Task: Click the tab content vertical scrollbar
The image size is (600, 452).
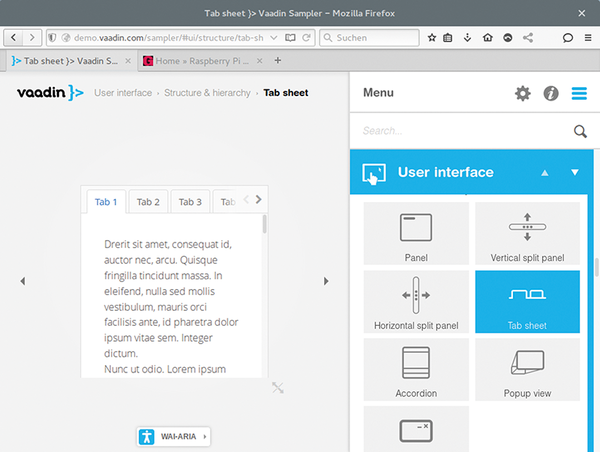Action: click(264, 224)
